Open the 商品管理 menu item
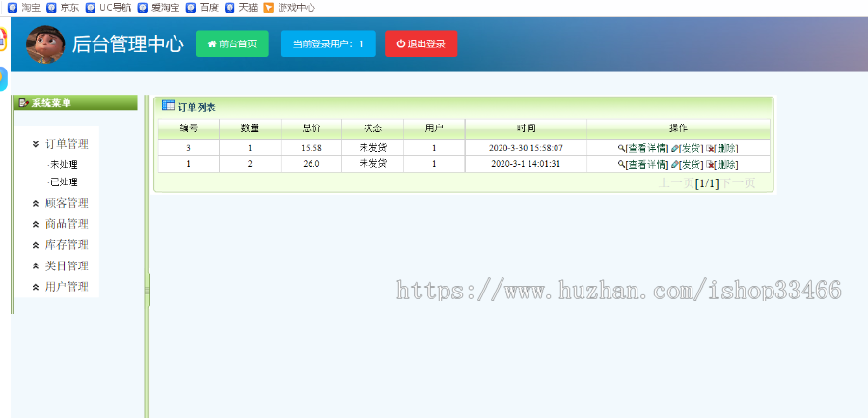The width and height of the screenshot is (868, 418). coord(67,224)
